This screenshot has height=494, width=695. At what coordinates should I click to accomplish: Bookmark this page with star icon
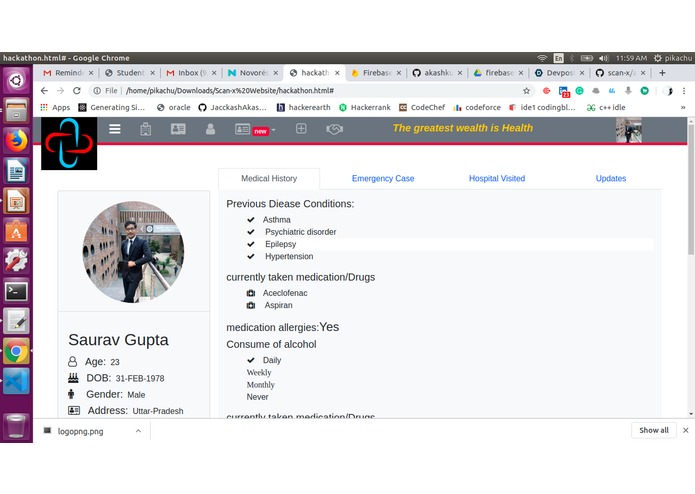[526, 91]
